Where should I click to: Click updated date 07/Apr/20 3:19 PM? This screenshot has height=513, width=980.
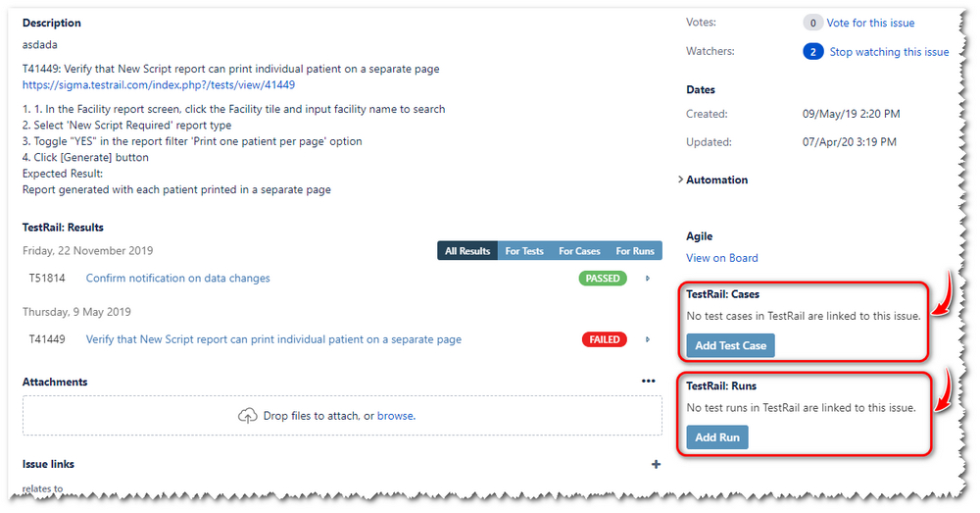850,142
